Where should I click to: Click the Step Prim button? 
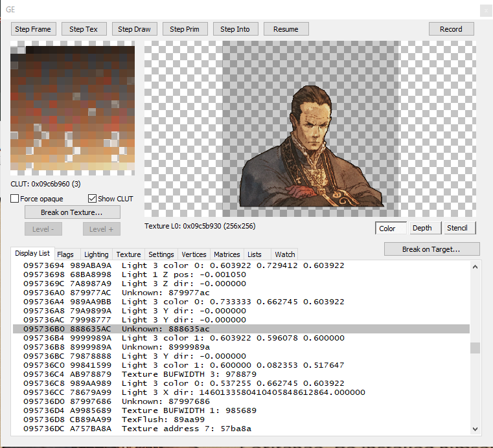tap(185, 29)
